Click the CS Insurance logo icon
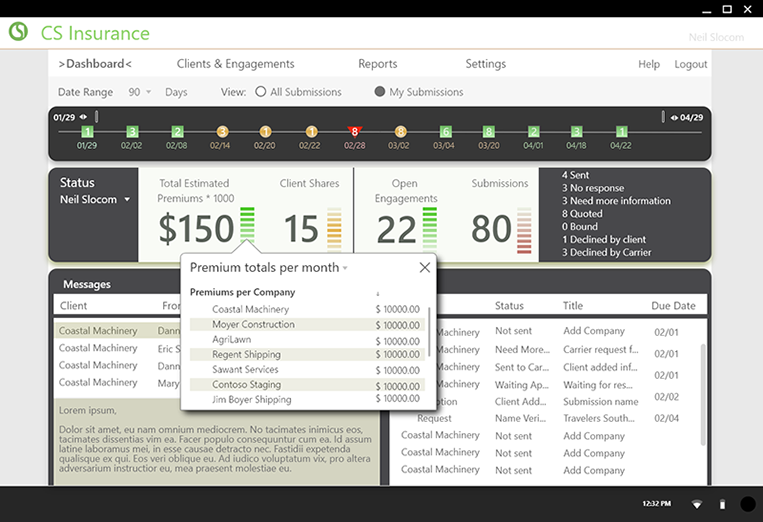763x522 pixels. pos(18,32)
